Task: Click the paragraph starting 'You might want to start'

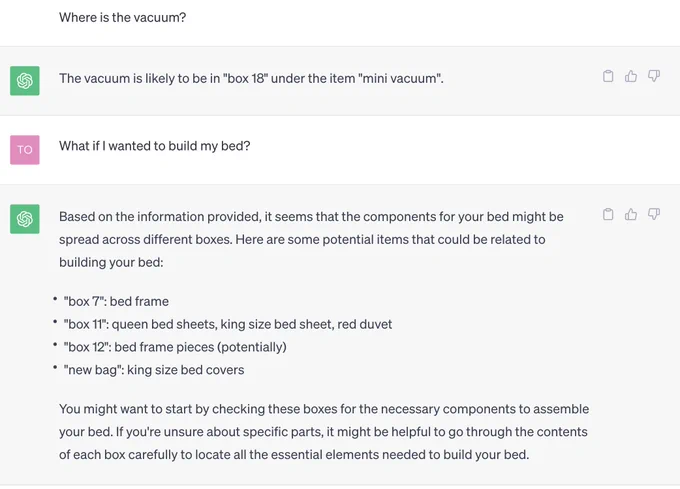Action: point(324,432)
